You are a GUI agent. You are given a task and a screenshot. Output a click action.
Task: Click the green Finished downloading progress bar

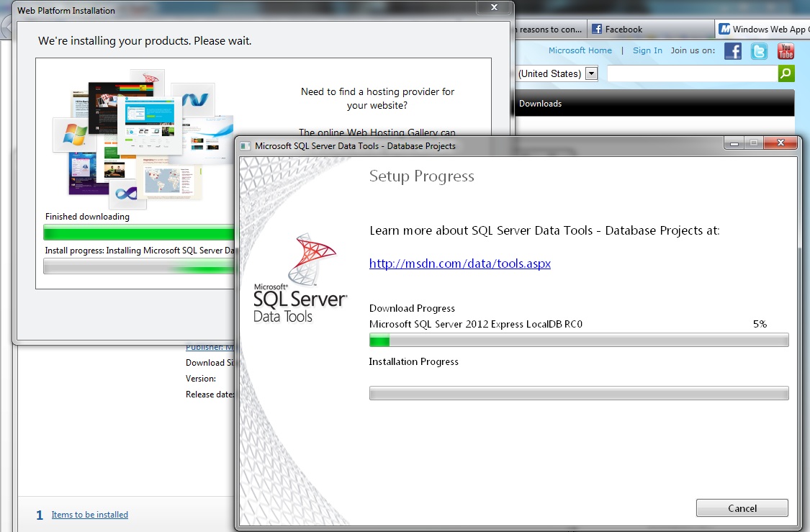pos(139,233)
